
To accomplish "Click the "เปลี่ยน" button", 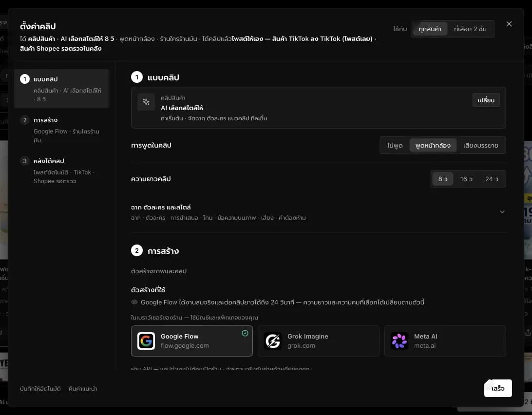I will 486,100.
